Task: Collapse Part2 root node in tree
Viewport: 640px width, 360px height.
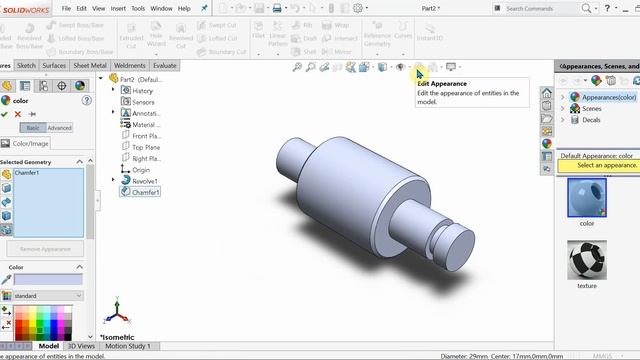Action: pyautogui.click(x=101, y=78)
